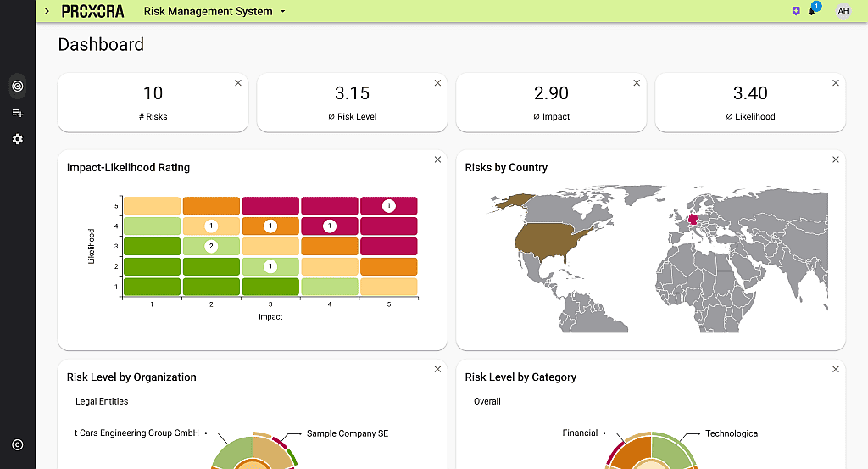The height and width of the screenshot is (469, 868).
Task: Open settings gear in left sidebar
Action: (x=17, y=139)
